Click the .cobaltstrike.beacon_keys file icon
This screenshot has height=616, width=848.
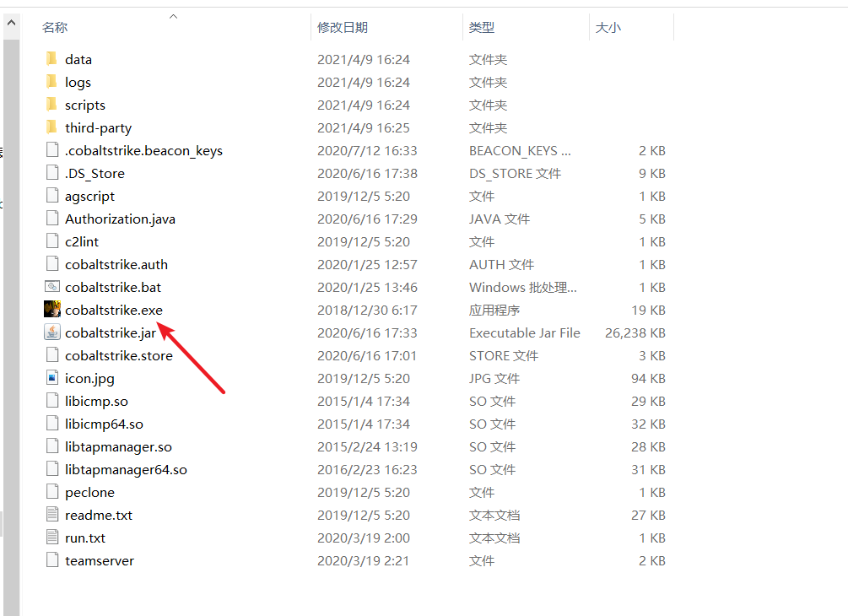point(52,150)
